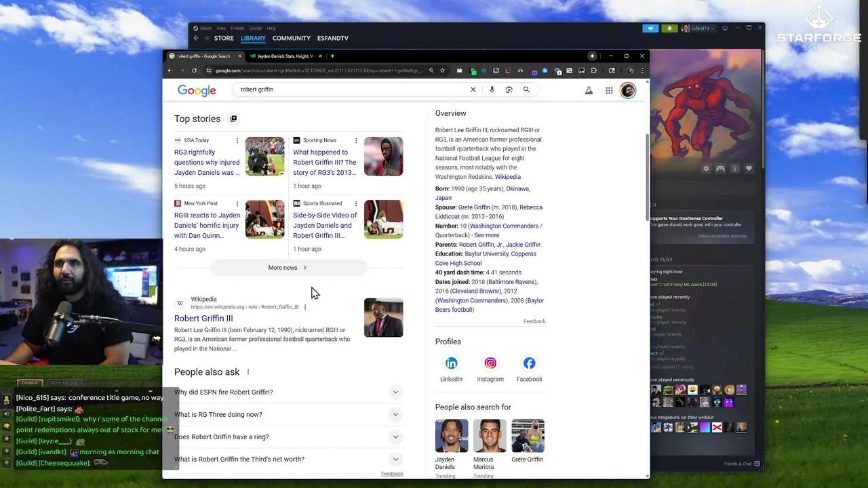Click Jayden Daniels related search thumbnail
868x488 pixels.
[x=452, y=436]
